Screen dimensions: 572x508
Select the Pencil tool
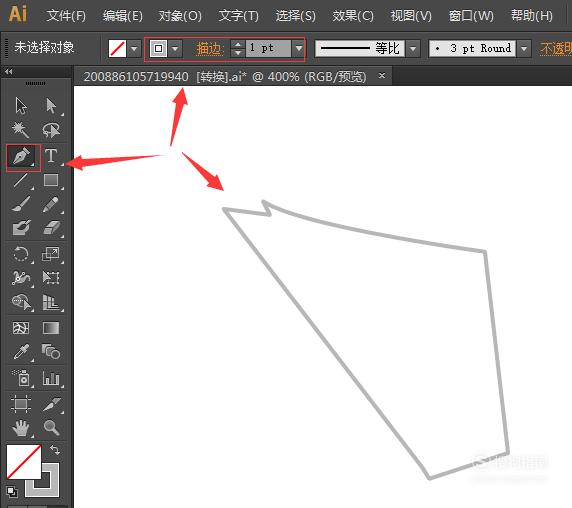[51, 204]
